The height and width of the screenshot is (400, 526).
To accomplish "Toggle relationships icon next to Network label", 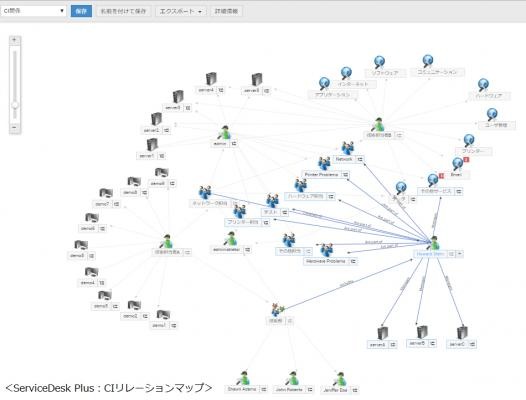I will (x=360, y=159).
